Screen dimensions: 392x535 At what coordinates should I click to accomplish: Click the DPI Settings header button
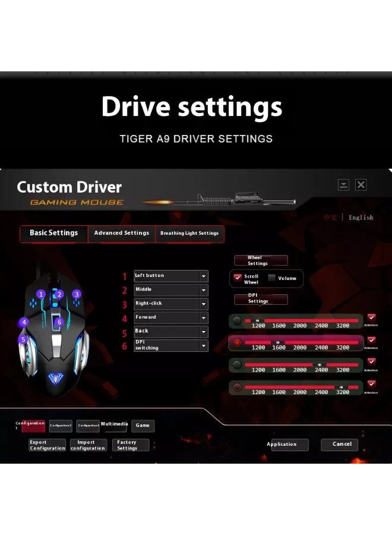[x=261, y=298]
